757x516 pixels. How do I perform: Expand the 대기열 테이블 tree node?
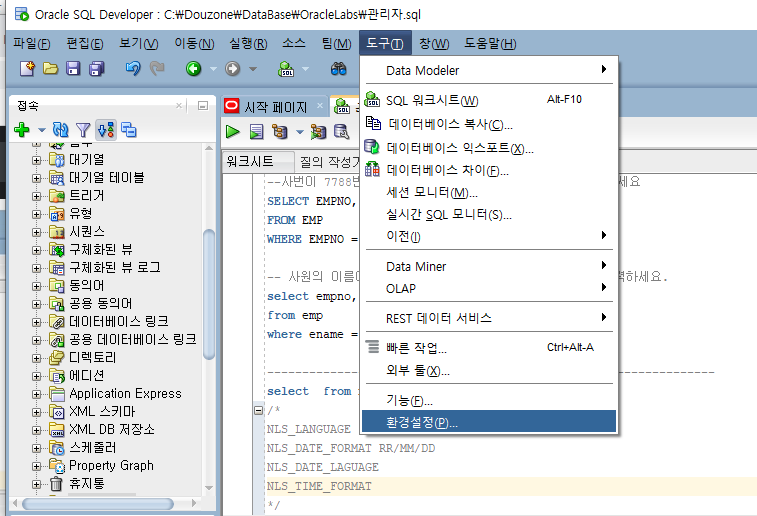point(37,178)
